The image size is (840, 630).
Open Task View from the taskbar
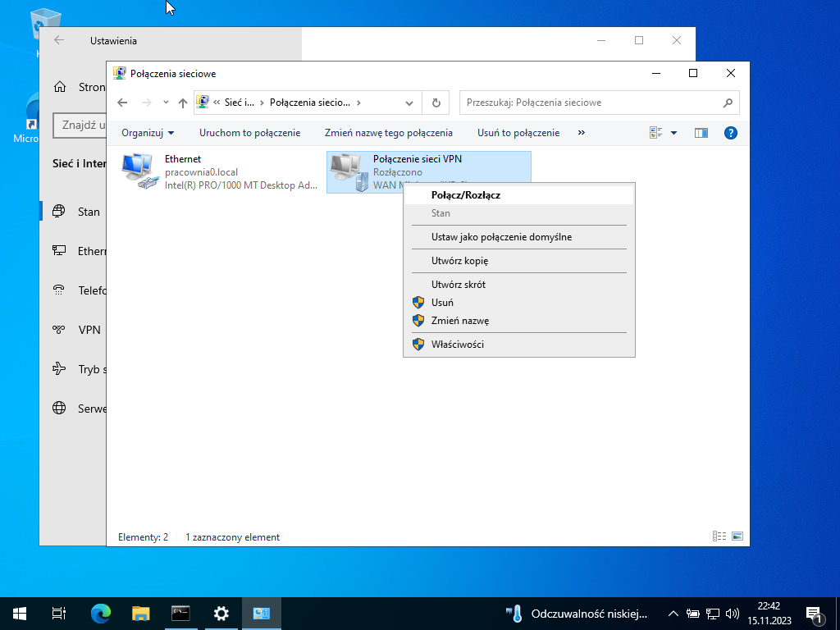click(x=59, y=614)
